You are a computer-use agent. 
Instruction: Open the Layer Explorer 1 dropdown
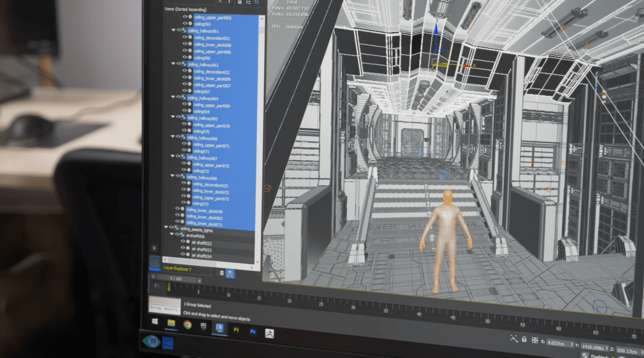click(213, 272)
